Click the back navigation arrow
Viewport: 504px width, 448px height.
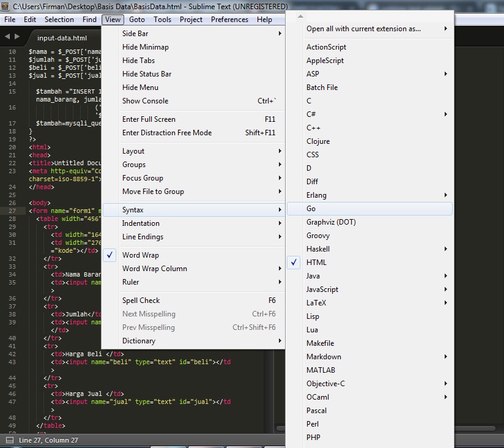point(7,35)
